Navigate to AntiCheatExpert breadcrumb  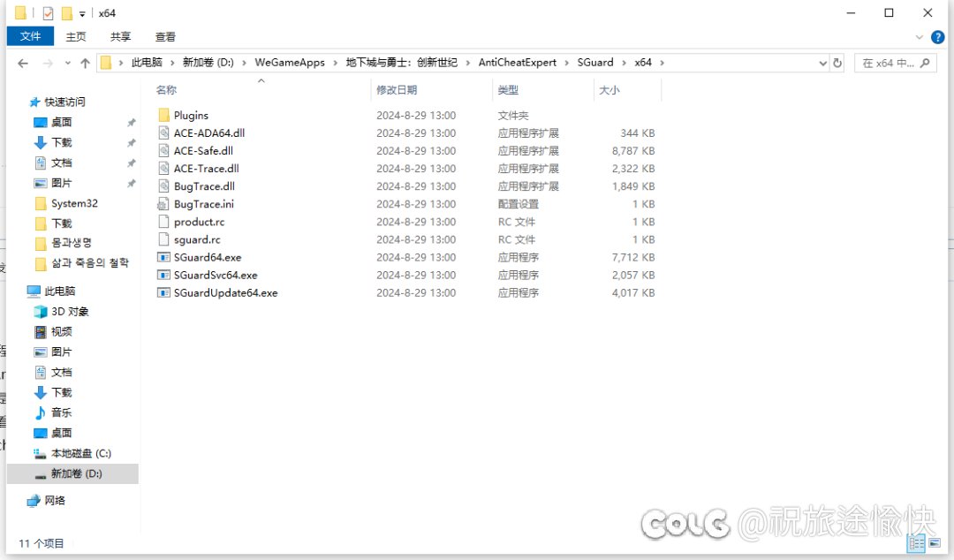point(517,63)
